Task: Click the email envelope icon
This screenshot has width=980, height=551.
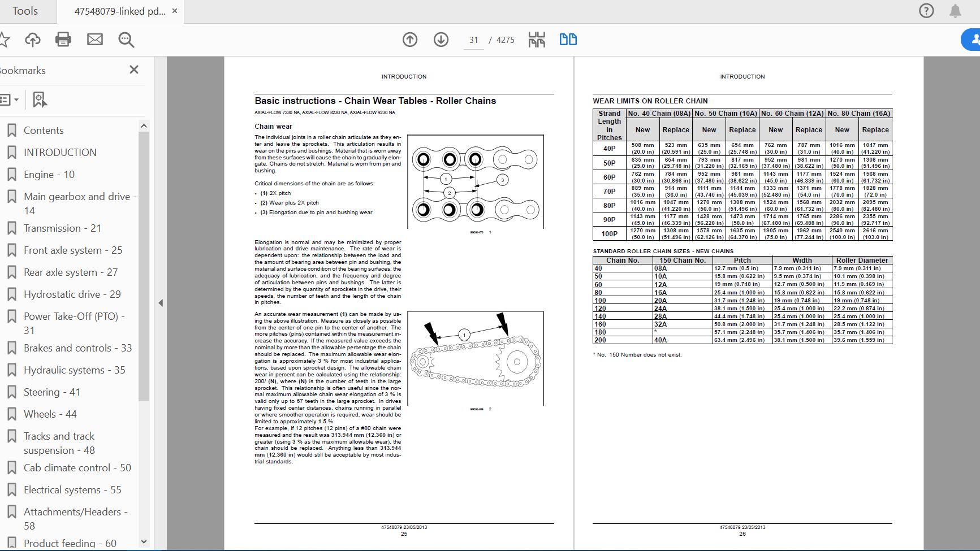Action: (95, 40)
